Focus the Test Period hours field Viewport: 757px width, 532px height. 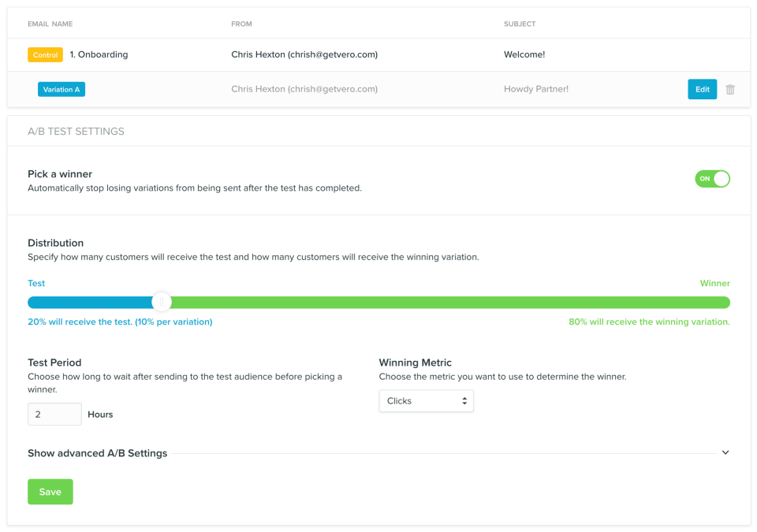click(54, 415)
